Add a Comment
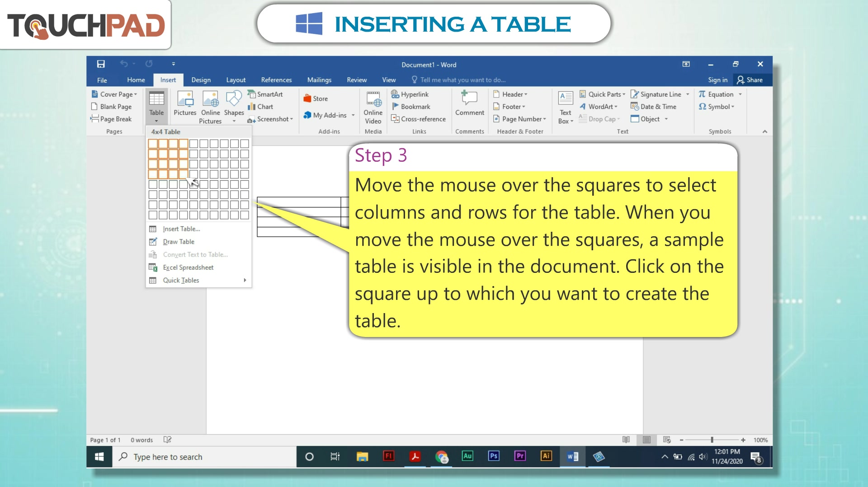This screenshot has width=868, height=487. click(x=469, y=103)
